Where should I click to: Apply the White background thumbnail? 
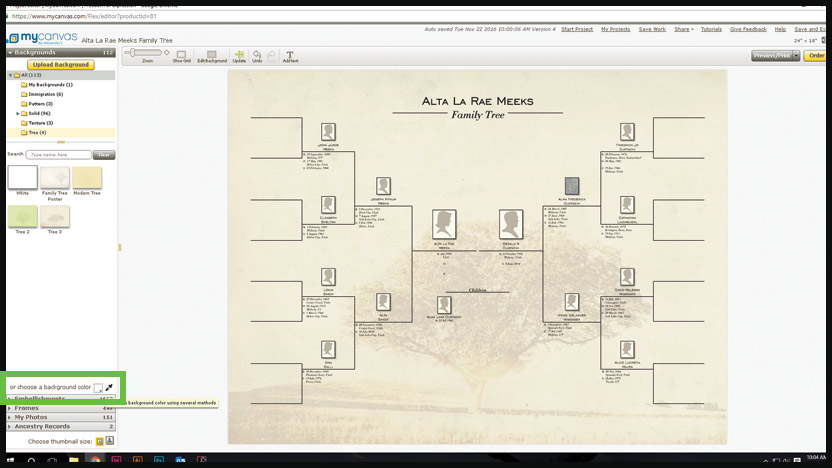pyautogui.click(x=23, y=177)
